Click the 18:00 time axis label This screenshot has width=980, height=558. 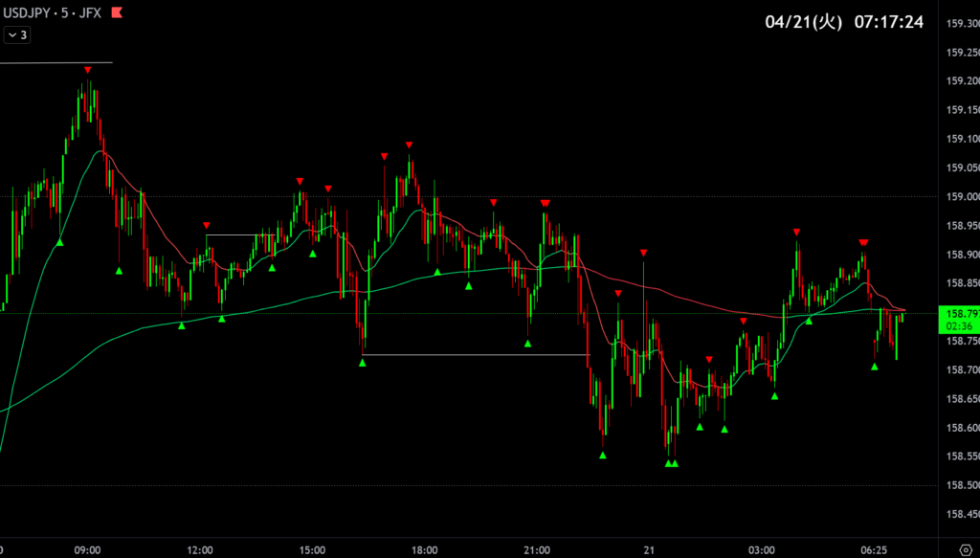click(425, 550)
